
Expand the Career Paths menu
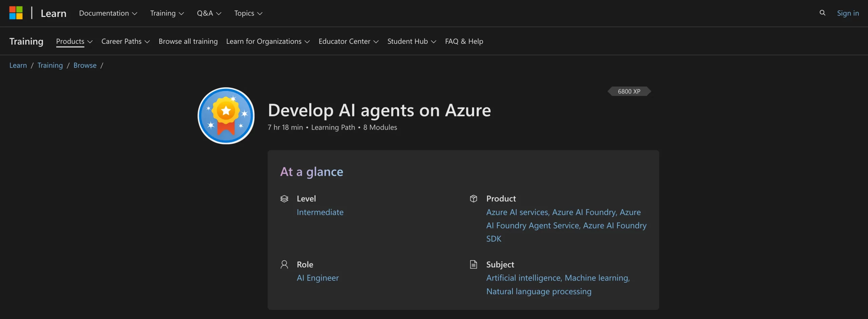click(x=125, y=41)
